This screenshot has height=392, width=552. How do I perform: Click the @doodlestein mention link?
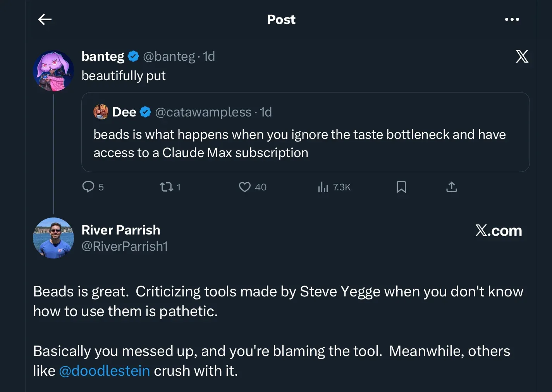pyautogui.click(x=104, y=371)
